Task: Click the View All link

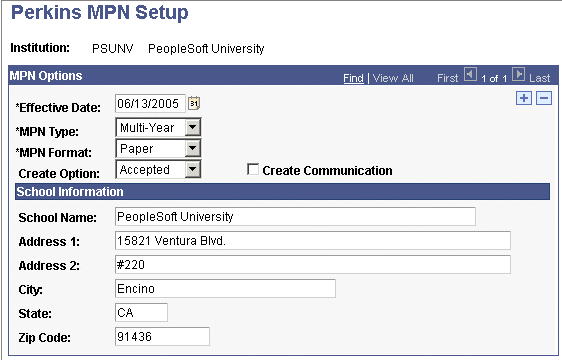Action: tap(393, 78)
